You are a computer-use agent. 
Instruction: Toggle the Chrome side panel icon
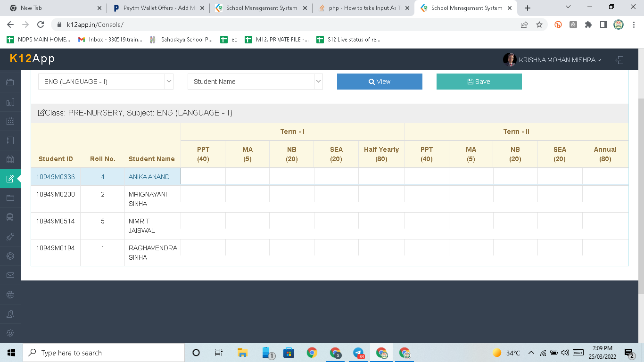(x=603, y=25)
